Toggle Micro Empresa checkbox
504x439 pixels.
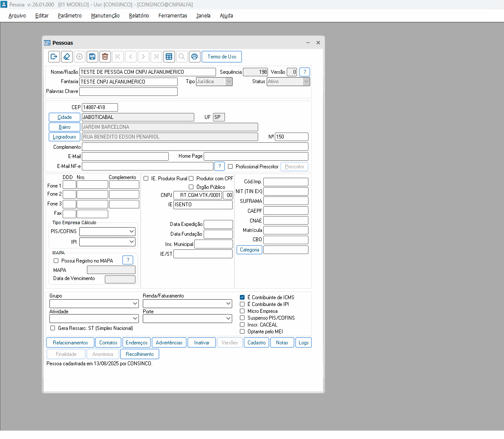tap(242, 311)
